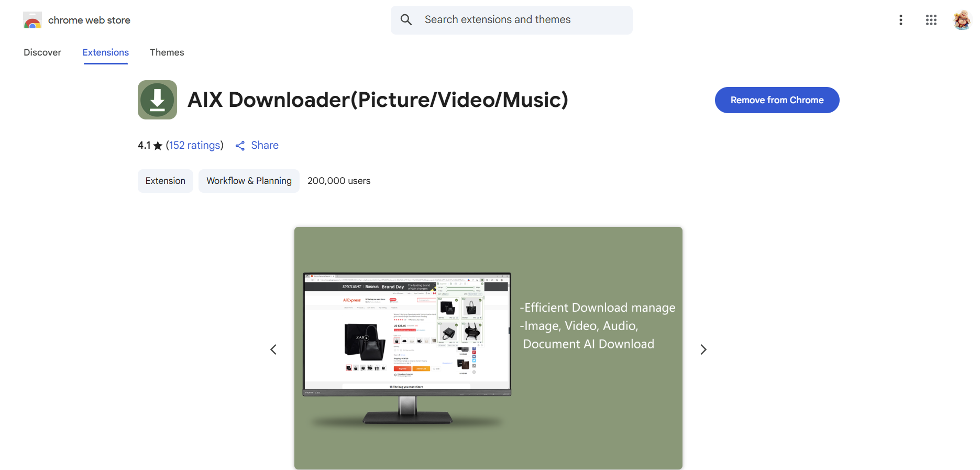This screenshot has height=470, width=980.
Task: Click the star icon beside 4.1 rating
Action: click(158, 146)
